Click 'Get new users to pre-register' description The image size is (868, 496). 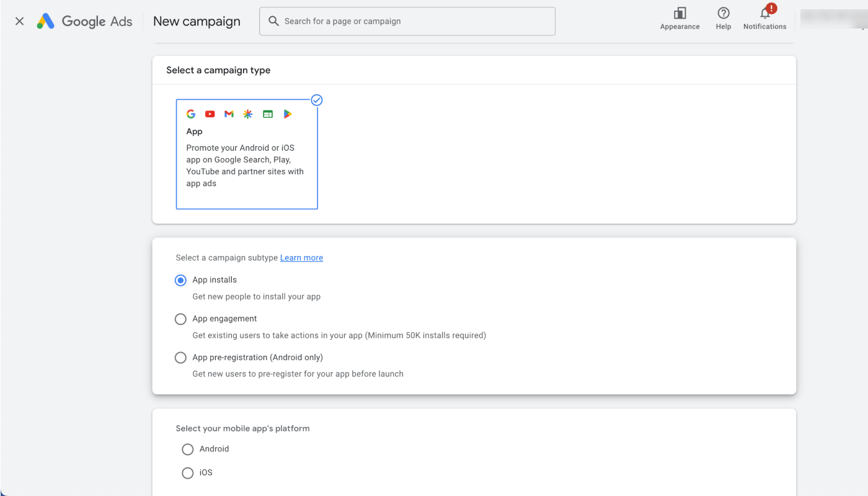tap(298, 374)
